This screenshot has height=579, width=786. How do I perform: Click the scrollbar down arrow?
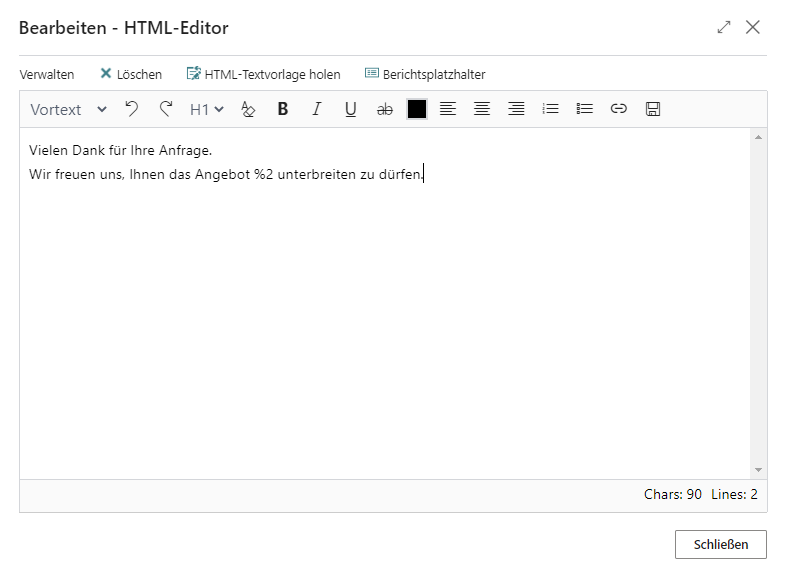coord(758,470)
